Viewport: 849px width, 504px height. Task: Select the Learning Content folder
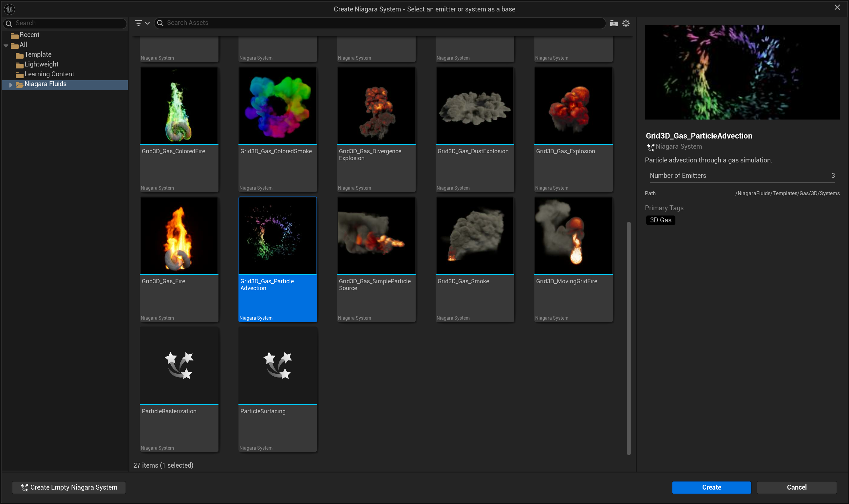(x=49, y=74)
